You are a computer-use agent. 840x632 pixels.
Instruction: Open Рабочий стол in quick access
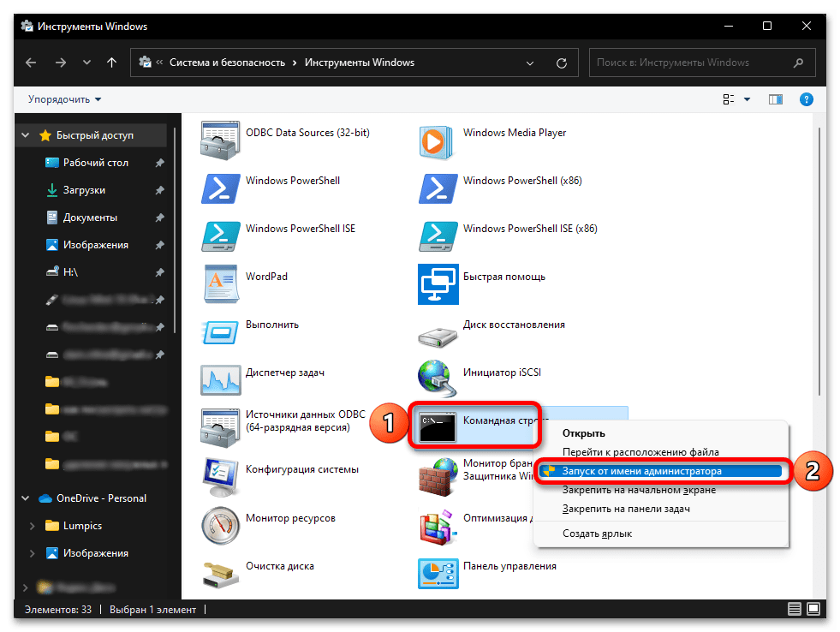95,163
